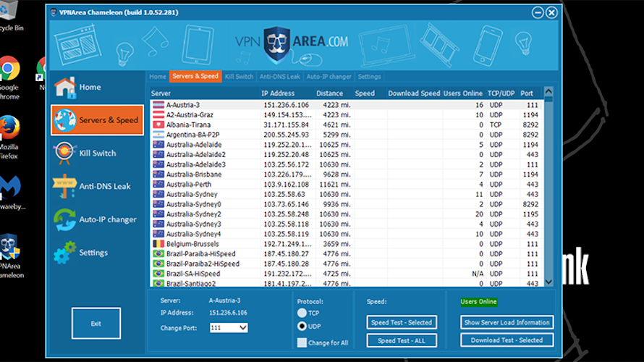Click Brazil flag beside Brazil-Paraiba-HiSpeed
Screen dimensions: 644x362
pyautogui.click(x=158, y=253)
